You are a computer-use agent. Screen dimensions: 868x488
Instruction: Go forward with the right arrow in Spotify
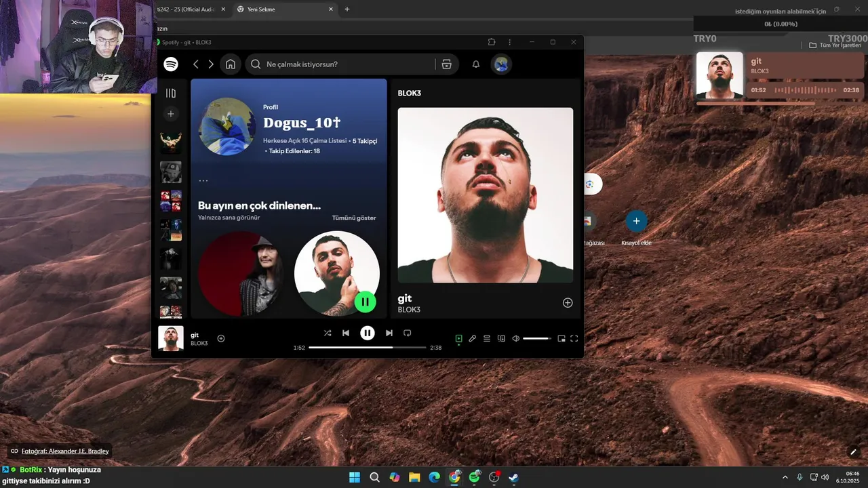click(x=211, y=64)
